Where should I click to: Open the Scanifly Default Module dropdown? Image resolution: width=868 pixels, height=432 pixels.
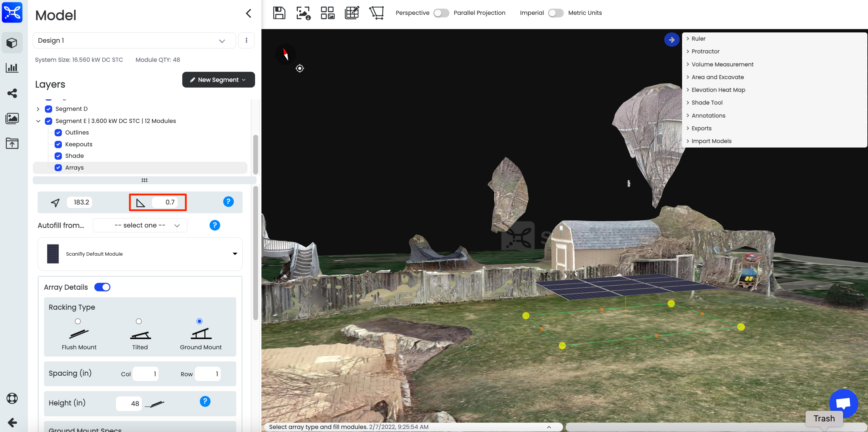pos(140,254)
